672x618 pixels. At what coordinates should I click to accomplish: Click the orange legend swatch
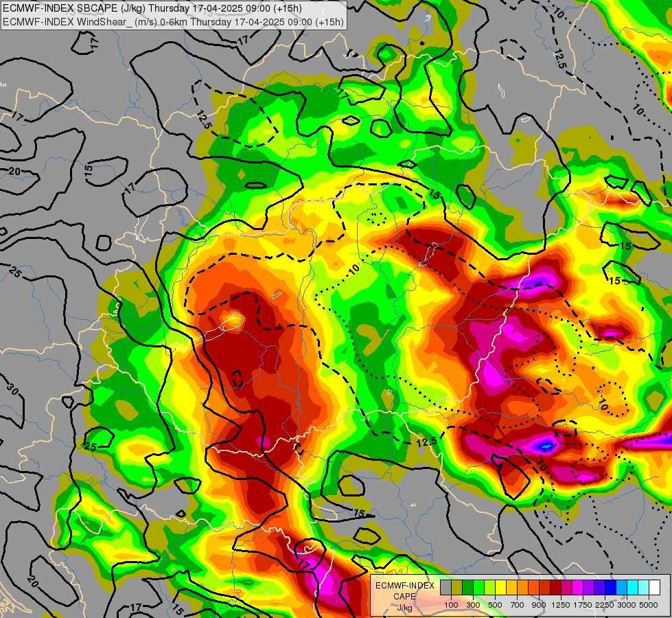click(x=523, y=588)
